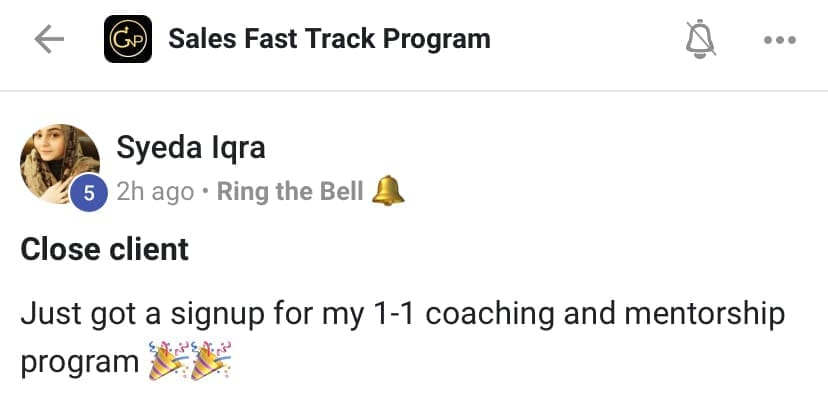Tap the "Sales Fast Track Program" header title
Screen dimensions: 828x407
click(329, 40)
